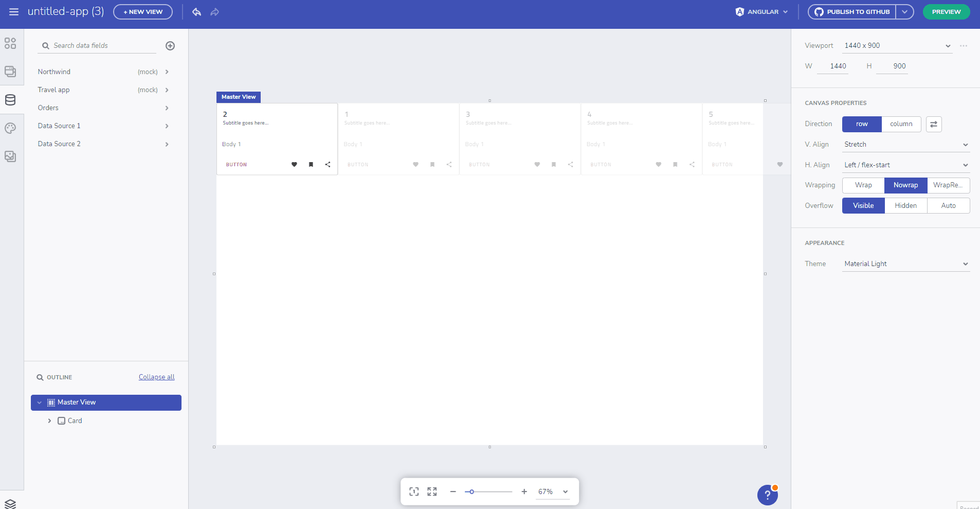Click the zoom slider handle
Screen dimensions: 980x509
point(471,492)
